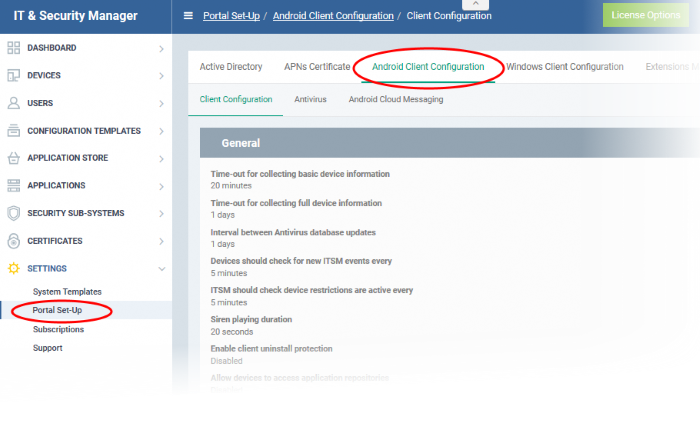This screenshot has width=700, height=434.
Task: Collapse the Settings menu chevron
Action: (162, 269)
